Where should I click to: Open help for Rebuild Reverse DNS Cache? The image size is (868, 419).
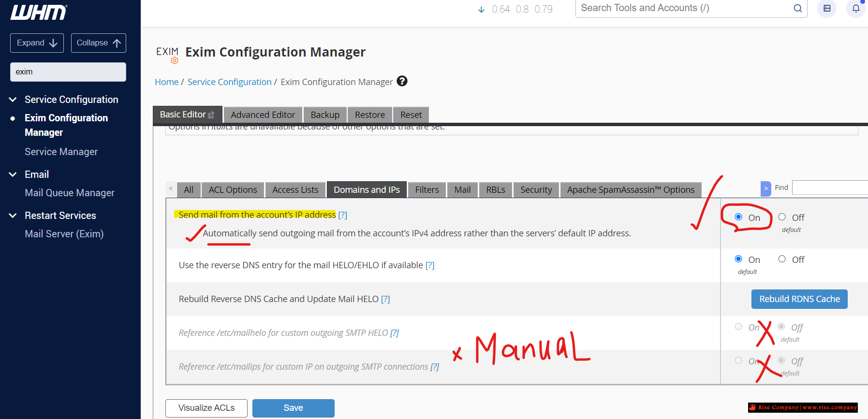tap(385, 299)
